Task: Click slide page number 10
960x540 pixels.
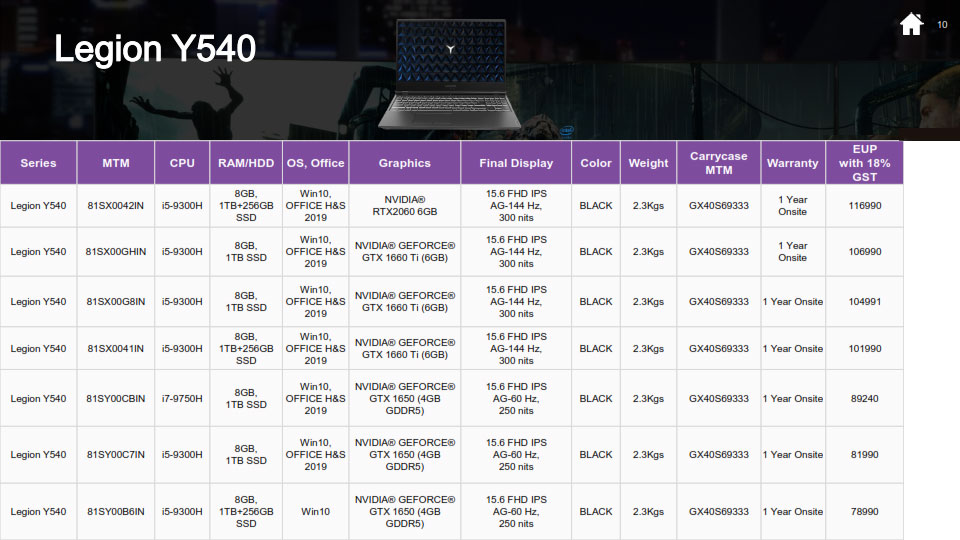Action: (x=942, y=25)
